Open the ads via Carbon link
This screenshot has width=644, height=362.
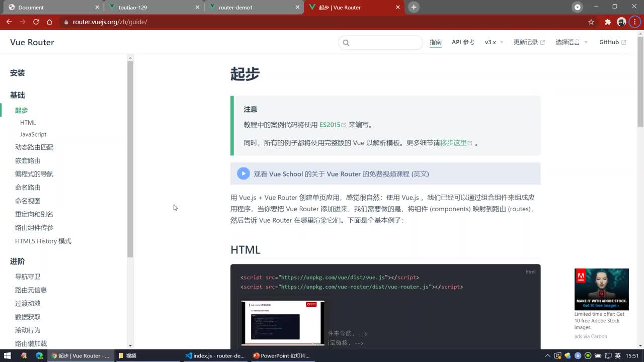pos(591,336)
